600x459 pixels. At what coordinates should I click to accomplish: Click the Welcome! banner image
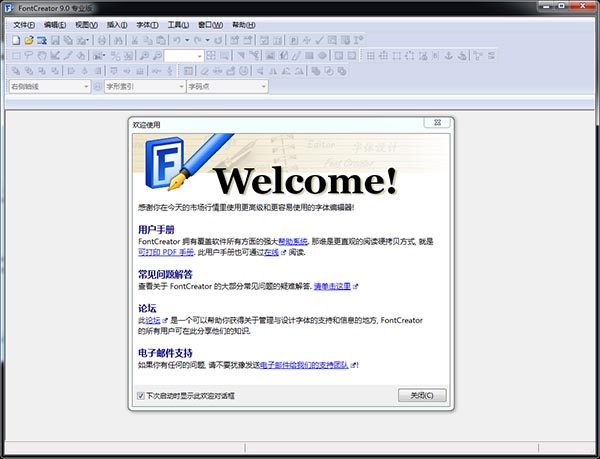(291, 165)
